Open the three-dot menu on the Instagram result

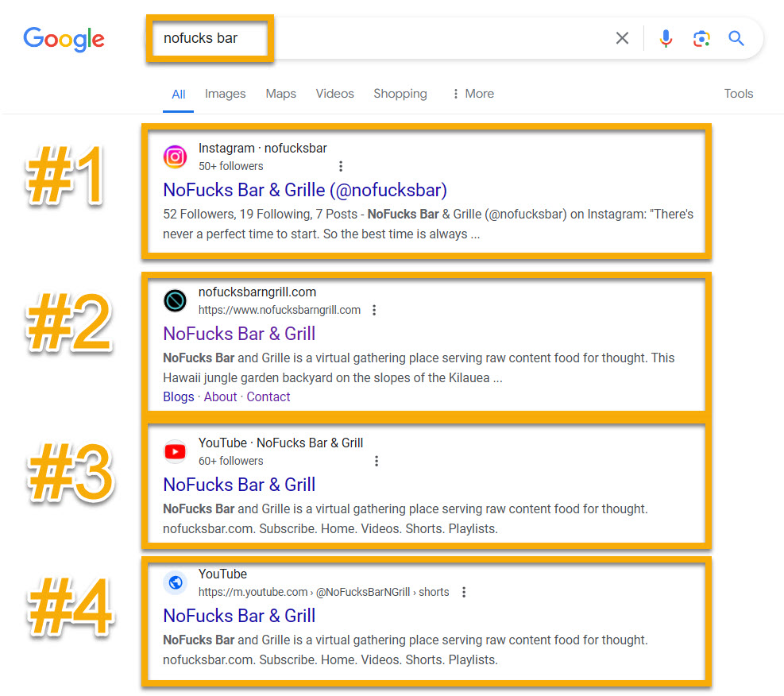(341, 166)
